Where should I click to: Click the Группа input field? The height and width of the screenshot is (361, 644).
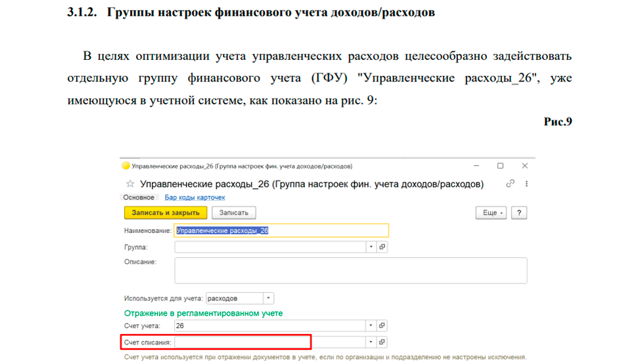pyautogui.click(x=270, y=247)
